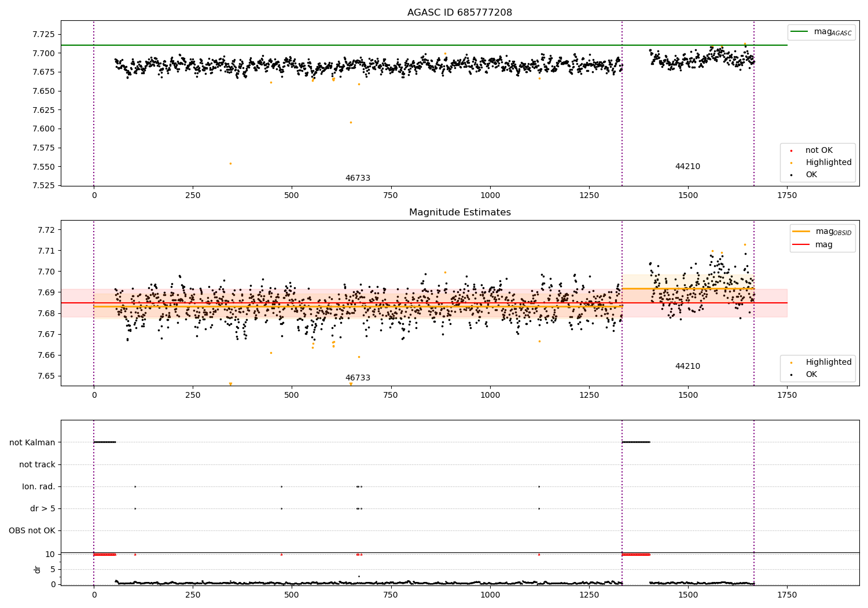Click the 7.625 y-axis tick label
Screen dimensions: 868x608
click(44, 110)
